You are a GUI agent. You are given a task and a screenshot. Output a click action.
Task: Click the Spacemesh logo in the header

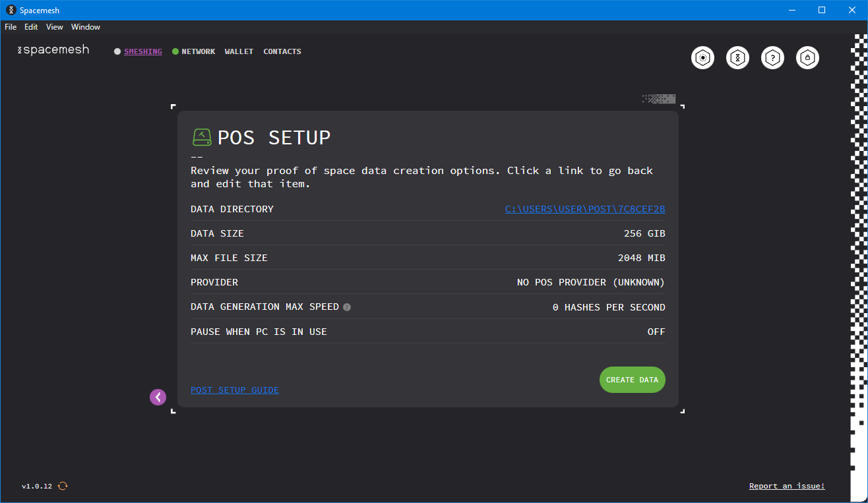53,50
